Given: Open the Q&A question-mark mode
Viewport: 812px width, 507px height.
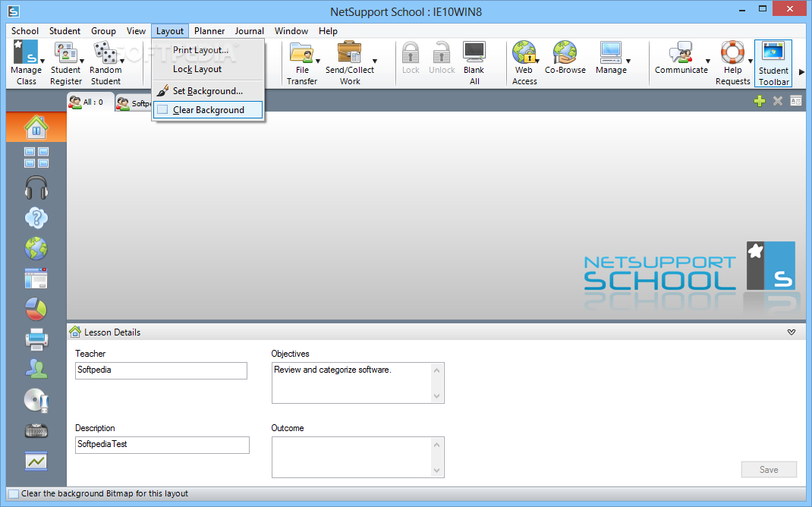Looking at the screenshot, I should (x=36, y=218).
